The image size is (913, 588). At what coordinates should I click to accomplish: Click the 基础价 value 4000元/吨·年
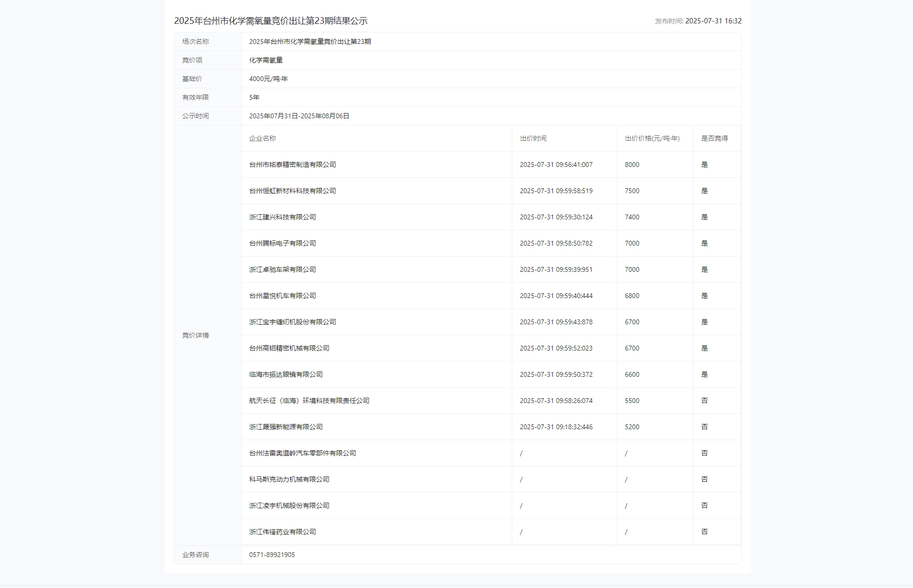(268, 79)
